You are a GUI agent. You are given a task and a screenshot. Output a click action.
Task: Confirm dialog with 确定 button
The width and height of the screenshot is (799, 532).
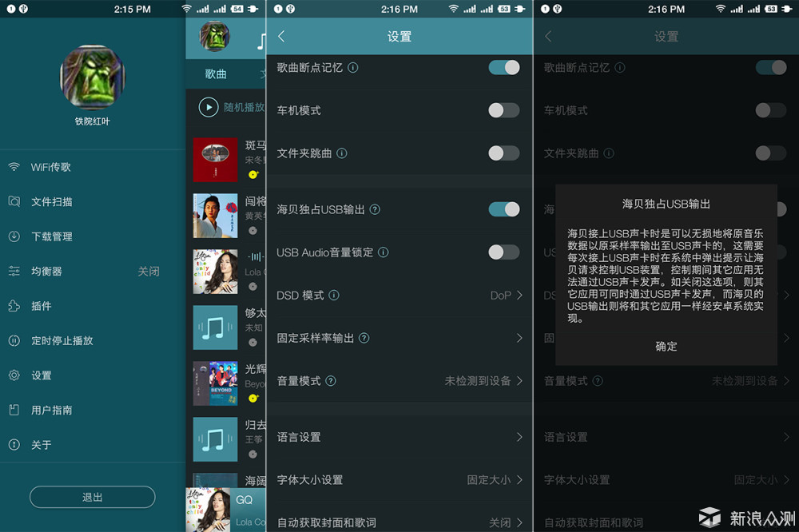click(x=666, y=347)
